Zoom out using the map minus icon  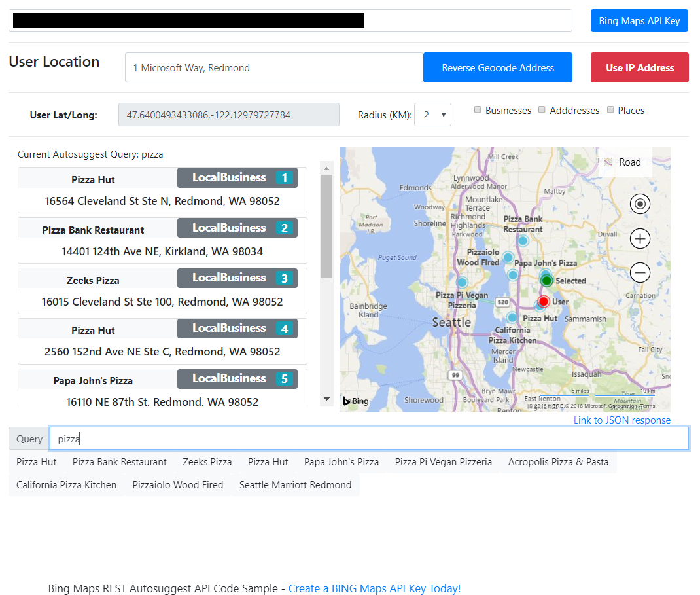point(640,272)
